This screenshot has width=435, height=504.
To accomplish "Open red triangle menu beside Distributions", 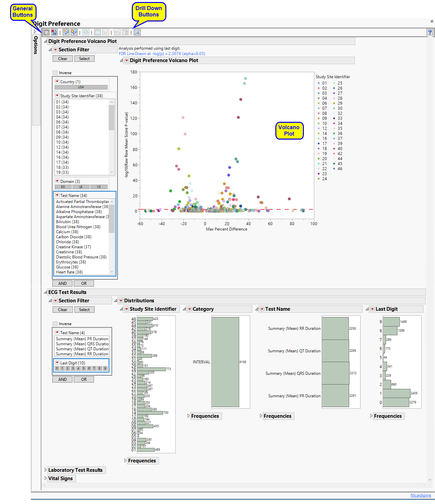I will [x=121, y=301].
